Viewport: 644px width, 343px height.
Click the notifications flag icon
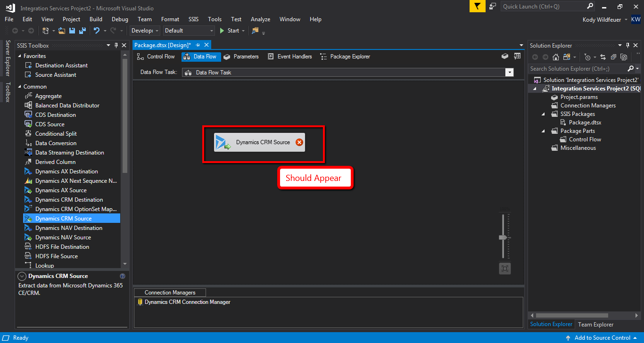477,6
